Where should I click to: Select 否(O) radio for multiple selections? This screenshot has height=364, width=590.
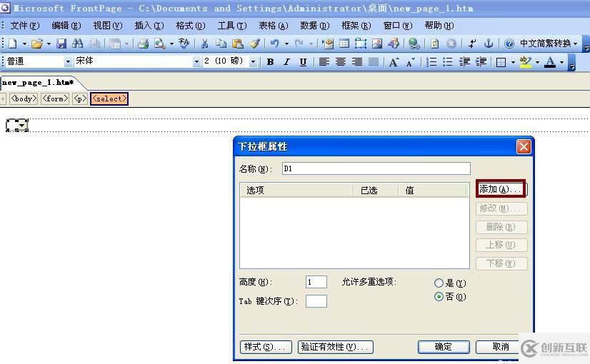(439, 297)
